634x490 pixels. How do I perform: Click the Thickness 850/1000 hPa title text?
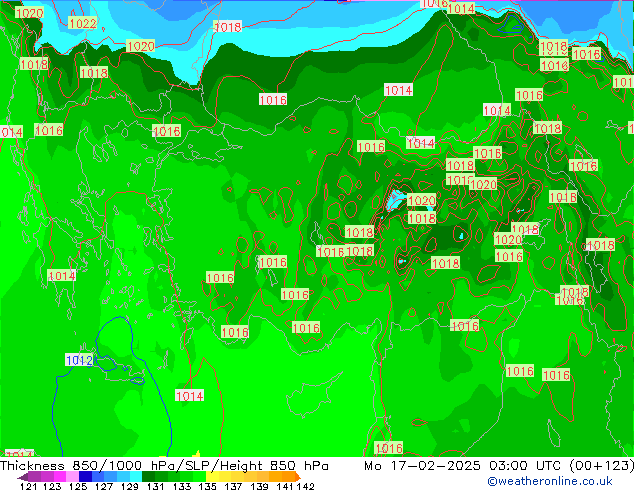click(x=88, y=466)
